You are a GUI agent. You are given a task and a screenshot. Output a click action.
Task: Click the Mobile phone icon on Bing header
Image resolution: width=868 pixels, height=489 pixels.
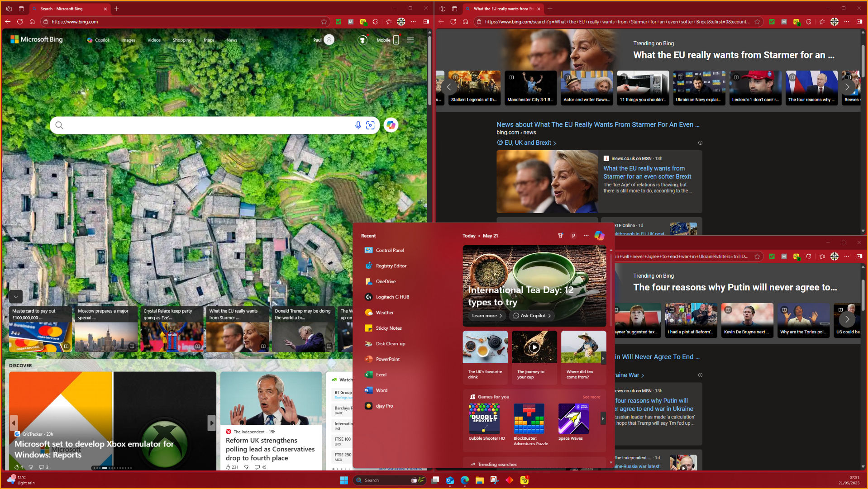pos(396,40)
